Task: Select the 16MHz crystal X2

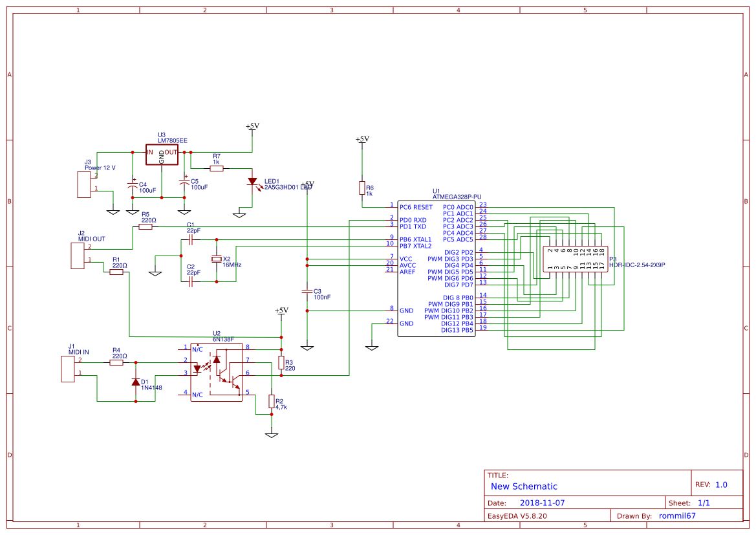Action: coord(218,258)
